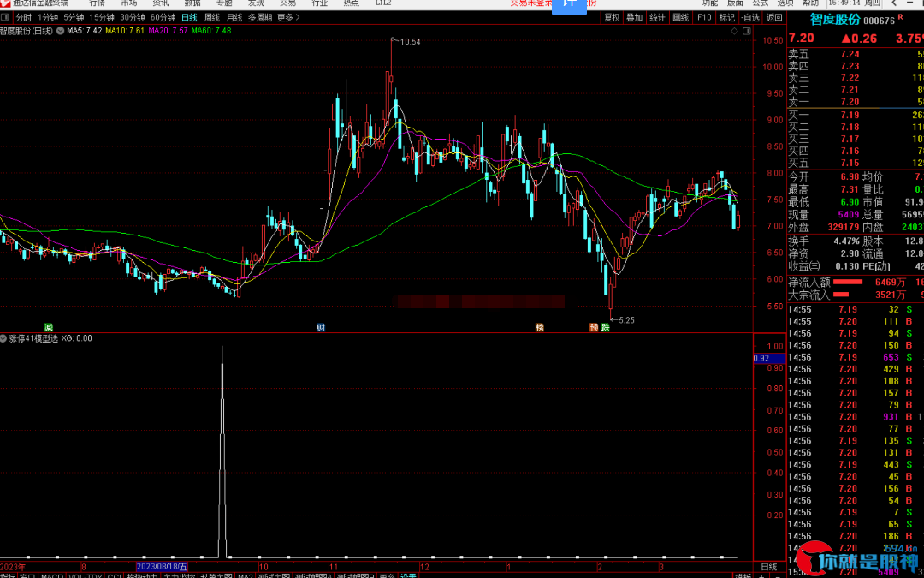Select the 测试主图 indicator tab

tap(275, 575)
